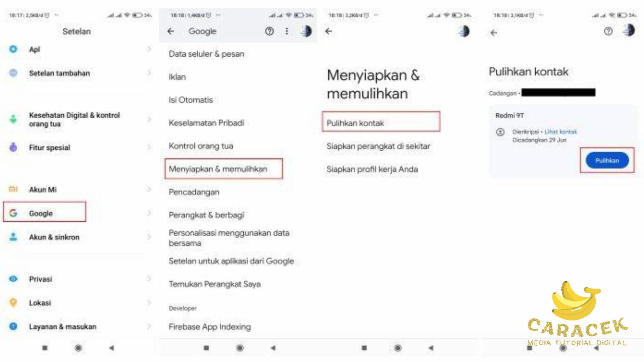Open the three-dot overflow menu in Google
Viewport: 644px width, 362px height.
click(x=287, y=31)
